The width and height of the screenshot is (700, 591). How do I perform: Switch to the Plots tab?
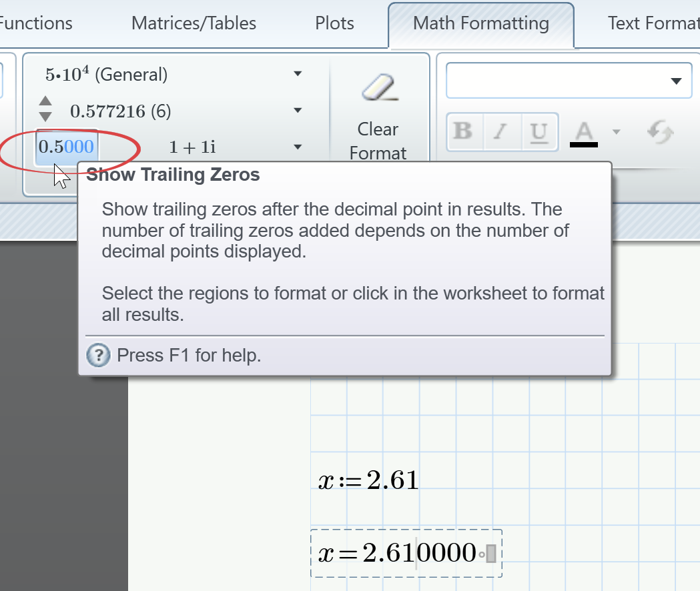(x=334, y=23)
